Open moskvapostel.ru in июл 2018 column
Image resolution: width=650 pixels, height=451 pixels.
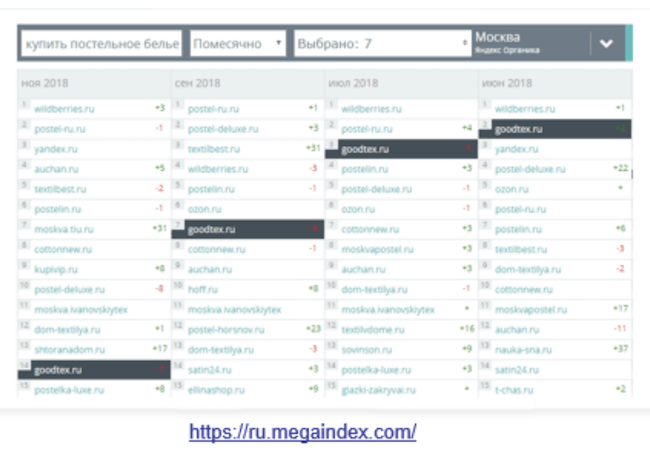[x=377, y=250]
